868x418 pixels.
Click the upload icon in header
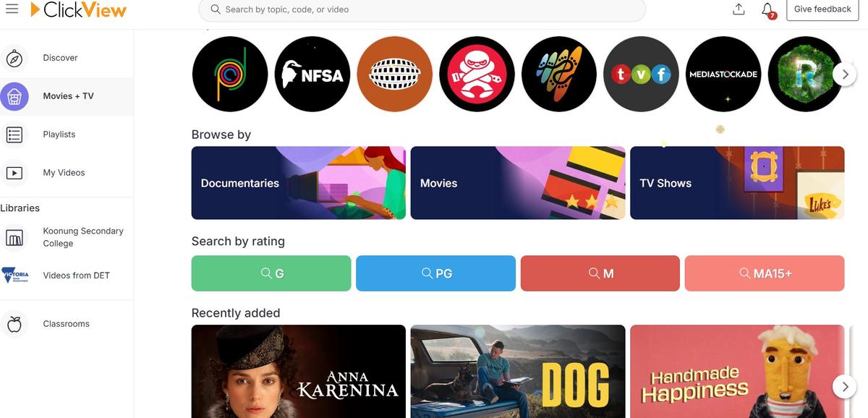(739, 9)
